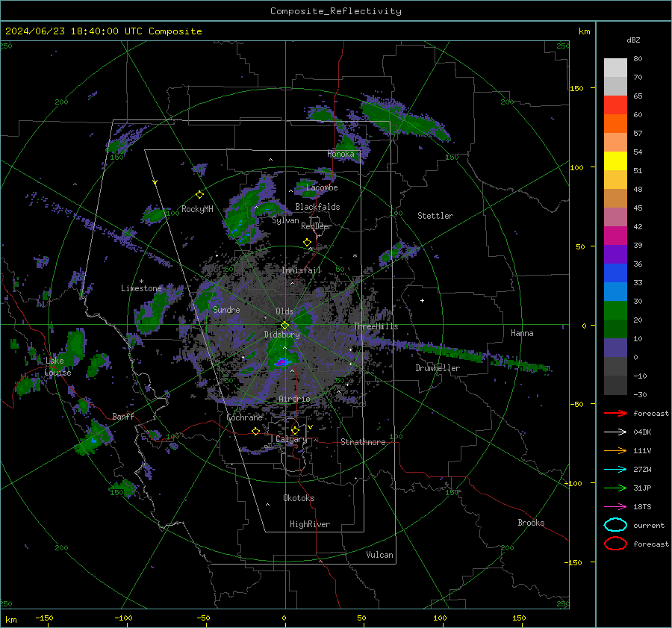The width and height of the screenshot is (672, 628).
Task: Click the '18TS' legend label
Action: tap(642, 507)
